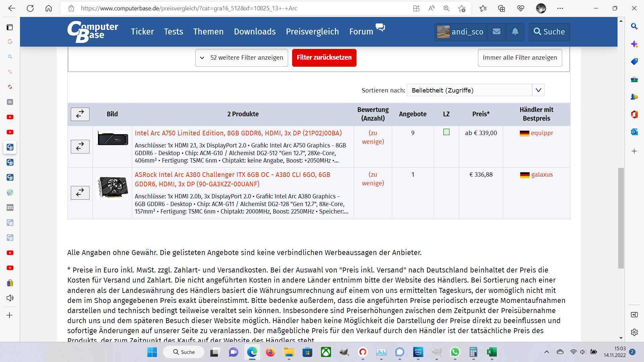
Task: Refresh the page with reload icon
Action: [30, 8]
